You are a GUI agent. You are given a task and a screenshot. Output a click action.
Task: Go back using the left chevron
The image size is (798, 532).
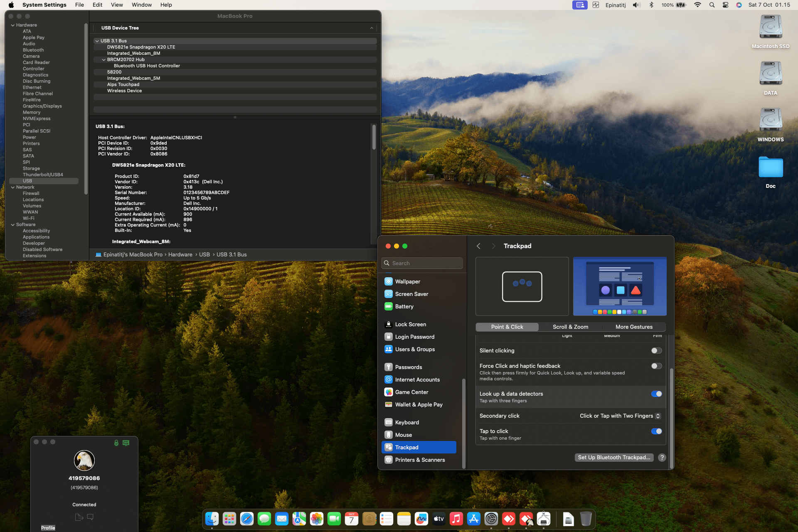coord(478,246)
